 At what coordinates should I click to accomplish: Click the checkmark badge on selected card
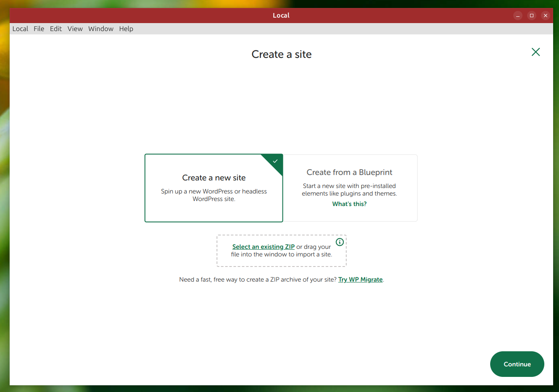coord(275,161)
